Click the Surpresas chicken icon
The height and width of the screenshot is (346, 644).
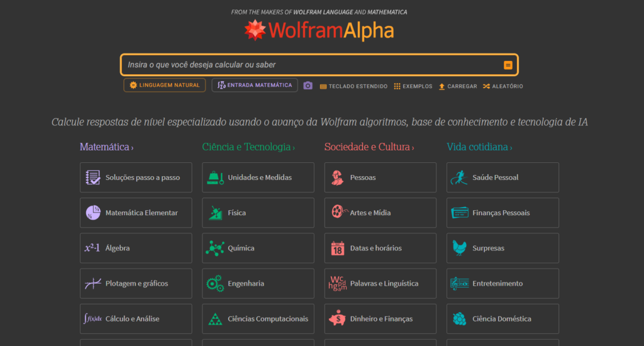pos(459,248)
